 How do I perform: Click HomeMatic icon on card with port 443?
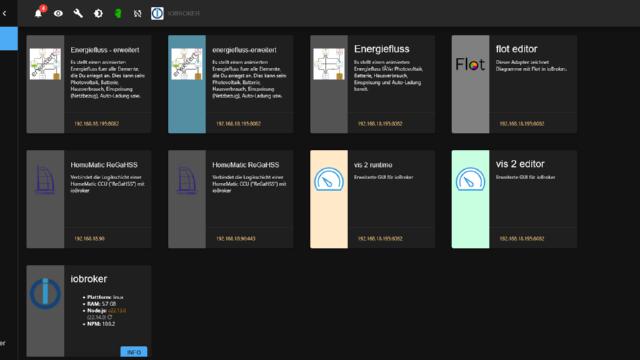click(187, 179)
